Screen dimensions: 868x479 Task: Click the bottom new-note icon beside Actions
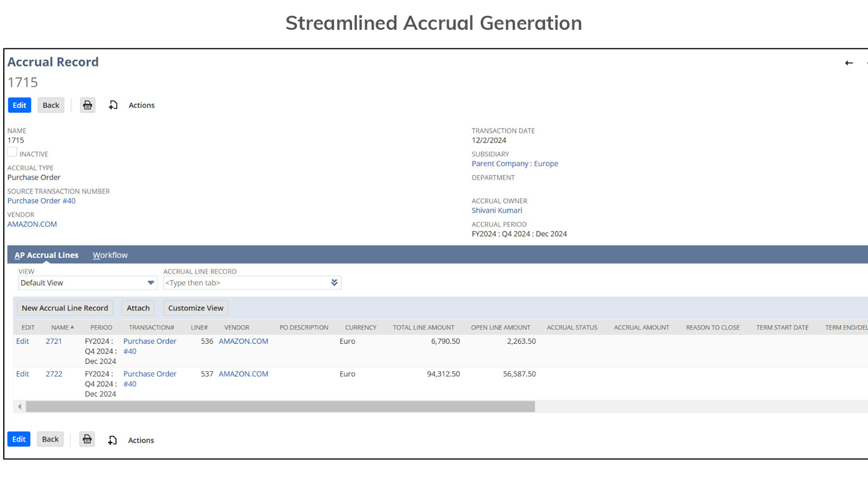[112, 440]
